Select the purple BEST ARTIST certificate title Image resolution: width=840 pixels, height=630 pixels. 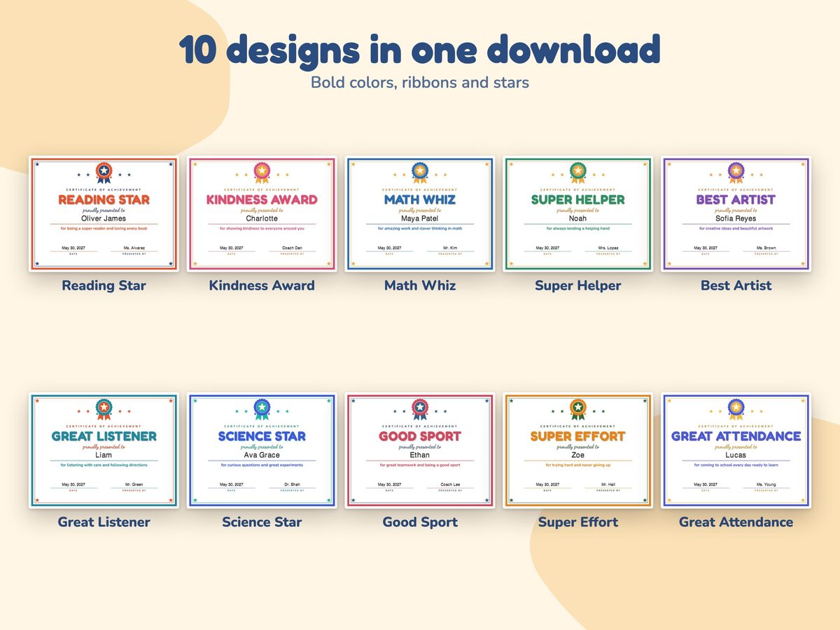(x=736, y=199)
